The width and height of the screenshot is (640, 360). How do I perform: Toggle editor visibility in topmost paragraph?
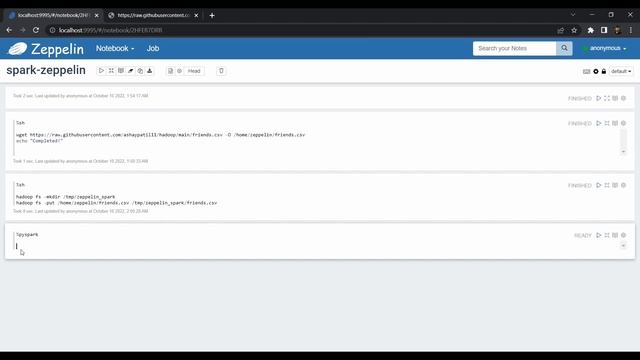click(607, 98)
